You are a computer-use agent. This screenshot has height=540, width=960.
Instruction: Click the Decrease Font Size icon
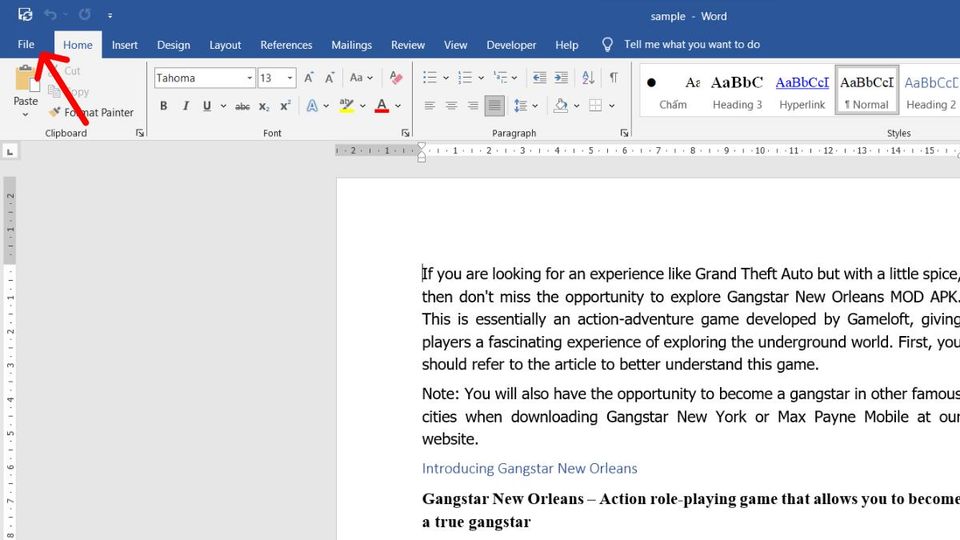330,78
